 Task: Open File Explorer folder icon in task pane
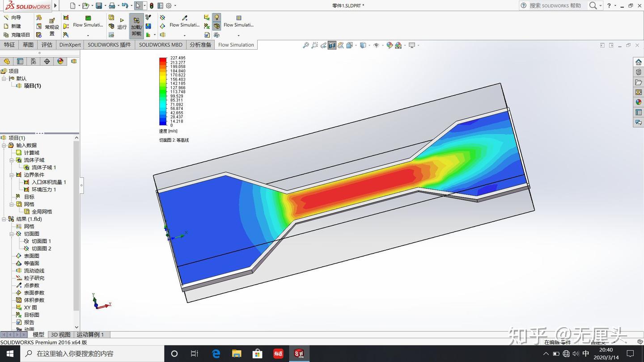[639, 82]
